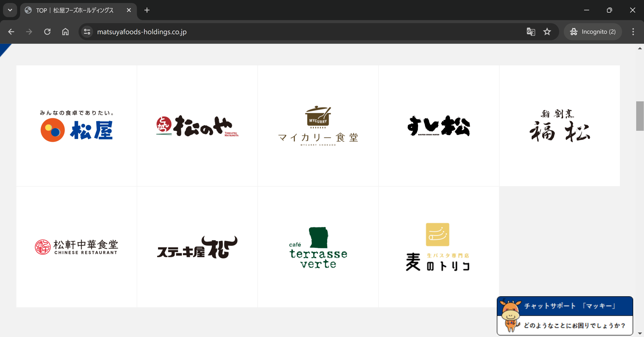This screenshot has width=644, height=337.
Task: Click the どのようなことにお困りでしょうか？ chat prompt
Action: pyautogui.click(x=575, y=325)
